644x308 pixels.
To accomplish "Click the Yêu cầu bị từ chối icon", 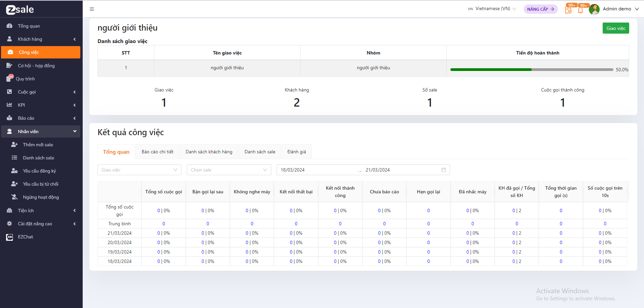I will pos(14,184).
